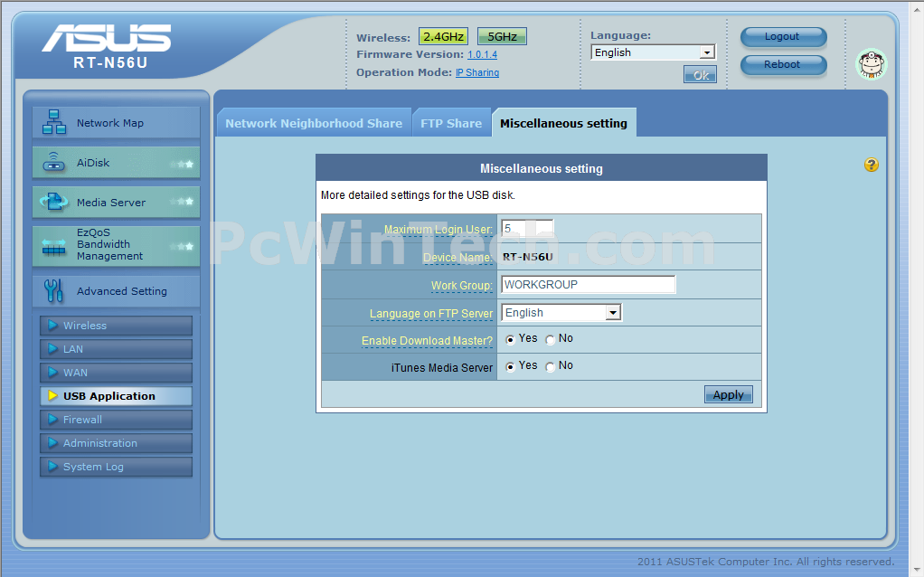Click the Media Server rating stars
Screen dimensions: 924x577
point(182,202)
